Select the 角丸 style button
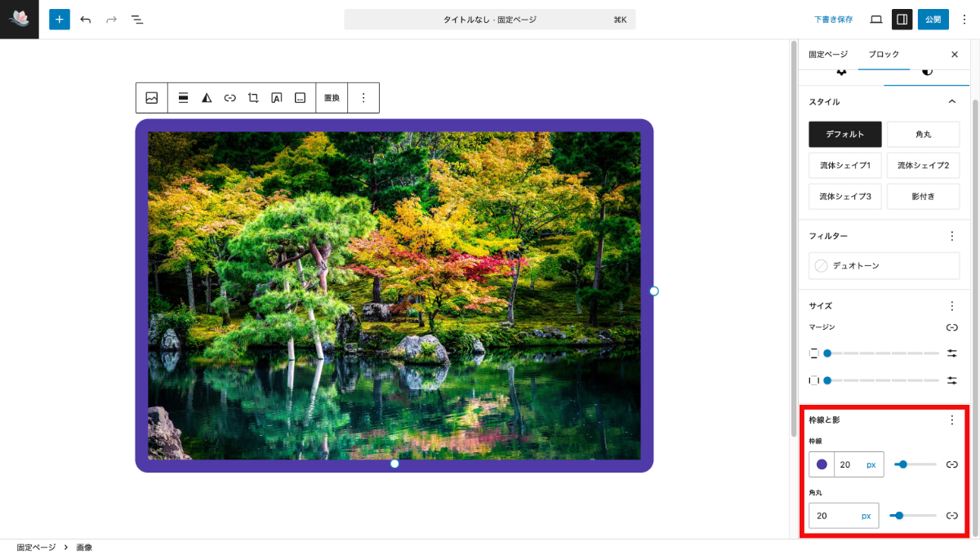Screen dimensions: 980x555 (923, 134)
